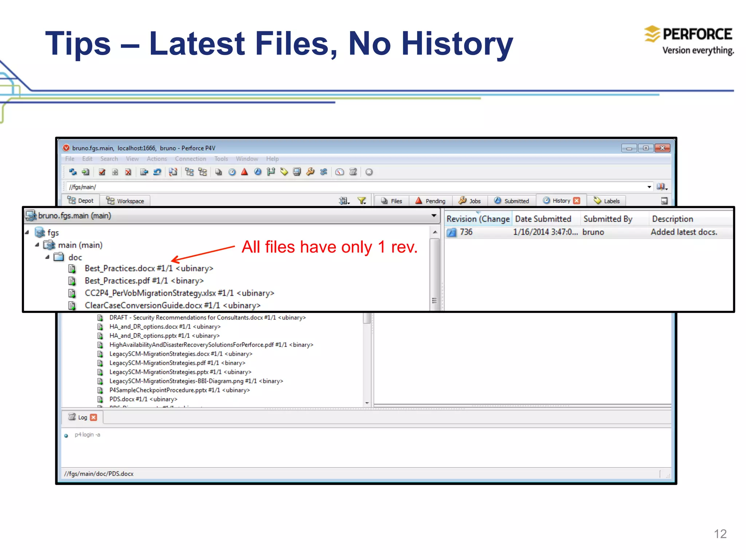
Task: Click the History clock toolbar icon
Action: tap(232, 172)
